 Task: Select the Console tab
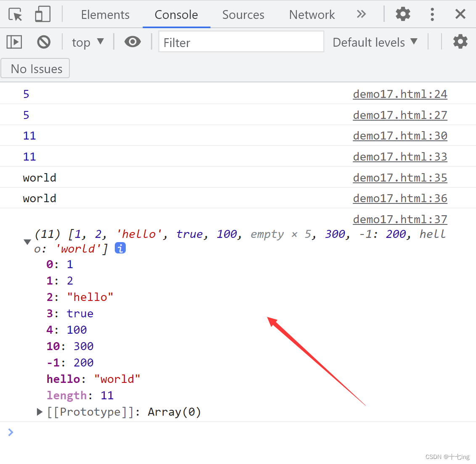click(x=176, y=15)
